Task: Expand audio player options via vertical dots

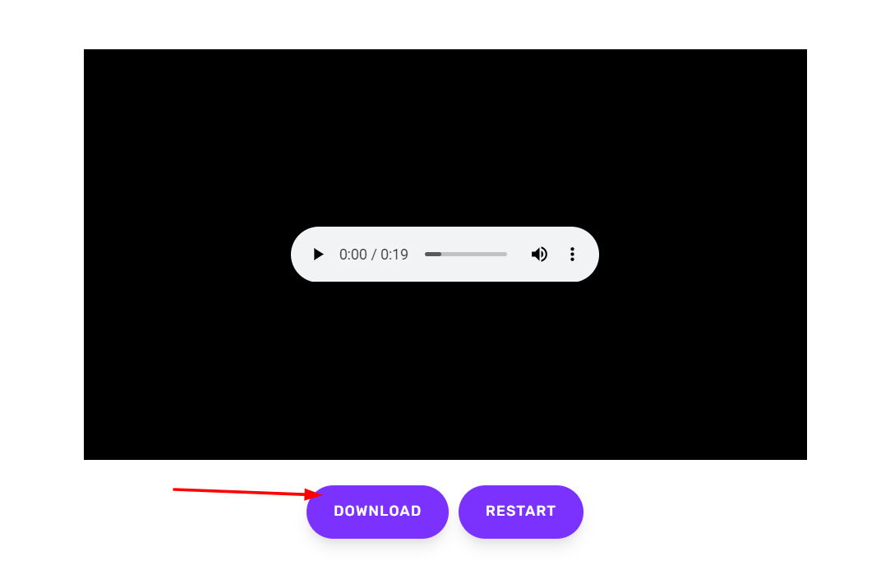Action: 572,255
